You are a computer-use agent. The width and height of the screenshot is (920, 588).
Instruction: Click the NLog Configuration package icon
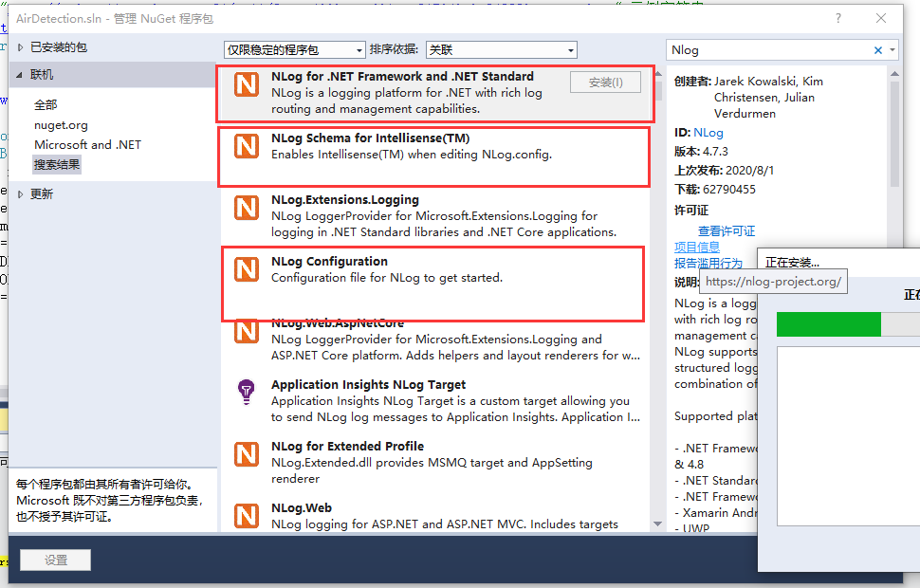click(247, 269)
